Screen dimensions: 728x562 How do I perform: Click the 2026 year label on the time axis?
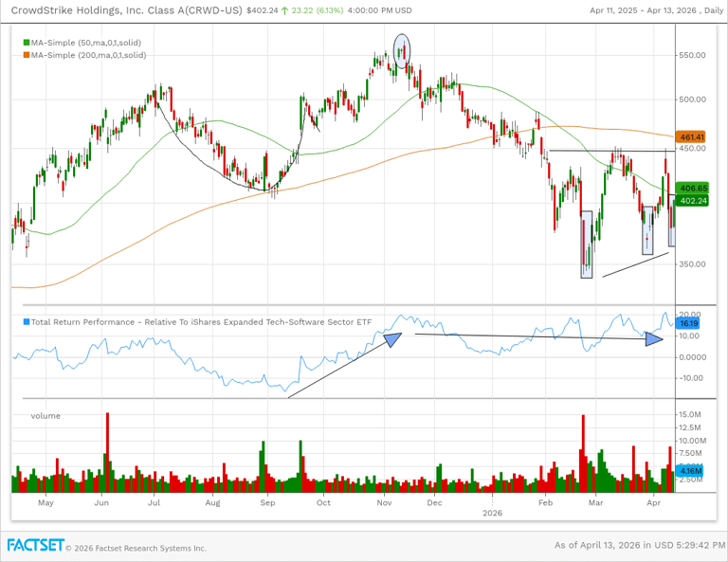pyautogui.click(x=492, y=513)
